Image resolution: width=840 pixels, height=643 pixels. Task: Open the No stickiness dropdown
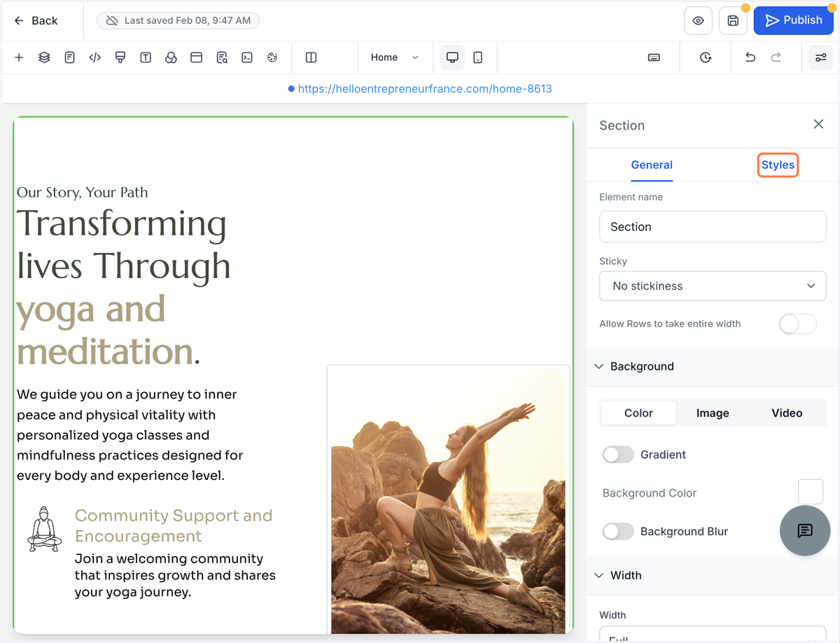point(713,286)
